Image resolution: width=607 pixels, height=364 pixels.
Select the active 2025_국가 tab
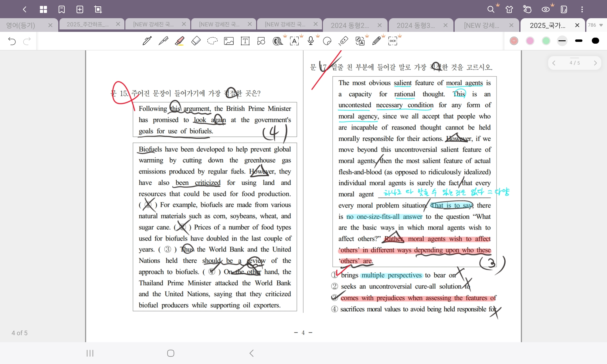548,25
